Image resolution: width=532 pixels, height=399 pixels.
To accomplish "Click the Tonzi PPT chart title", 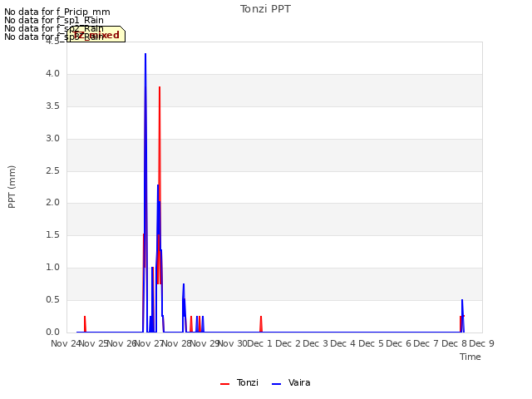I will [x=265, y=9].
